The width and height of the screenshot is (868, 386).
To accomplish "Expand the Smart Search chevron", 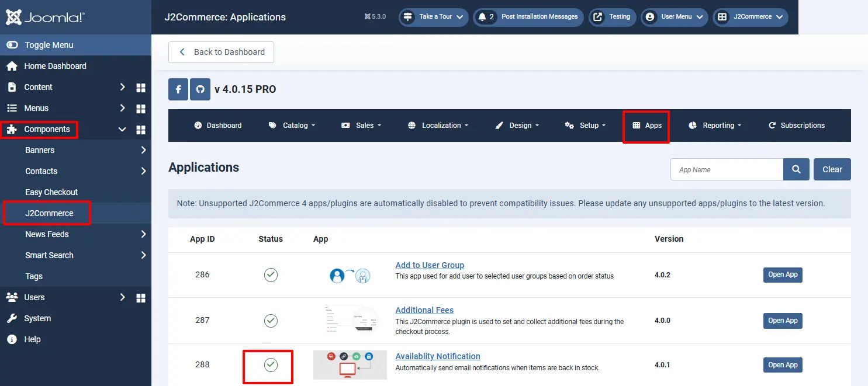I will pos(143,255).
